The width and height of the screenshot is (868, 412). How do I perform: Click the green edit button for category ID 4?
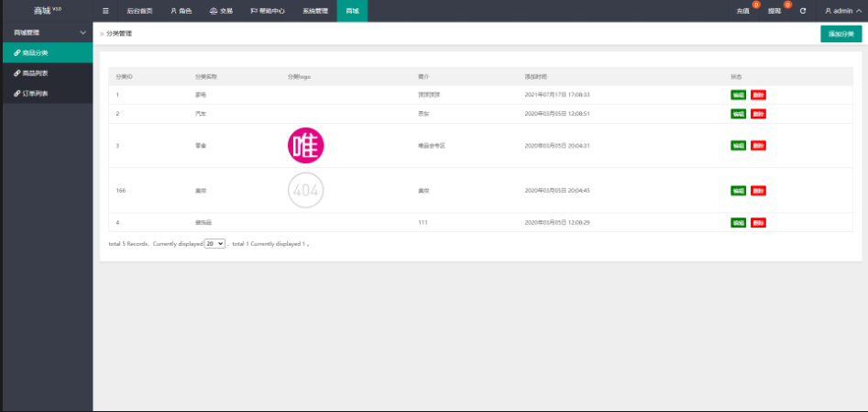pyautogui.click(x=739, y=222)
